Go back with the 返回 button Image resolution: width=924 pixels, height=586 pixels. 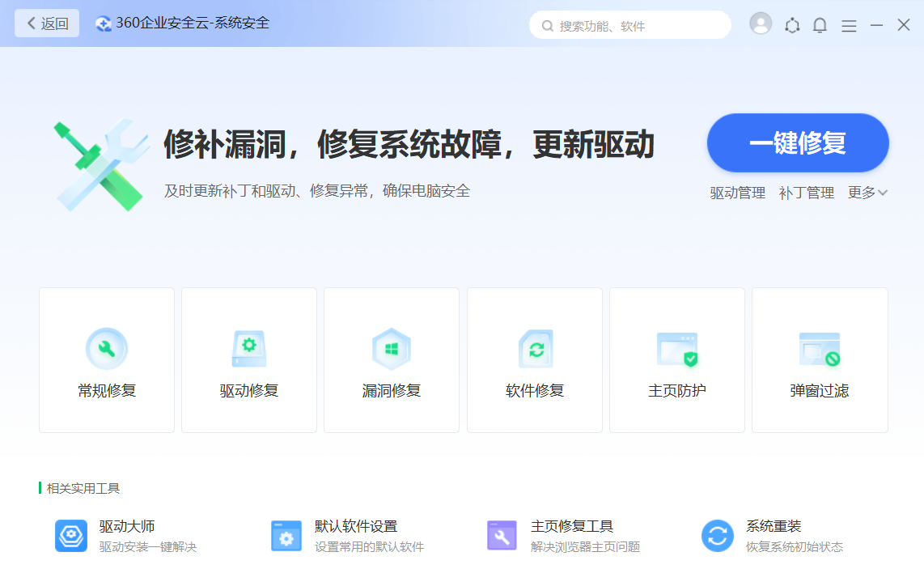pos(47,23)
